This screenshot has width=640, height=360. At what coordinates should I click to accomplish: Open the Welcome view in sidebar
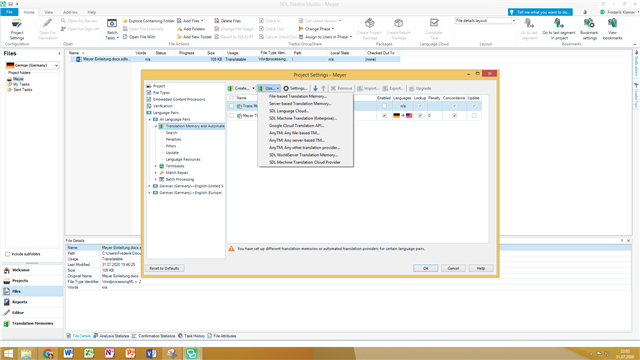tap(32, 270)
